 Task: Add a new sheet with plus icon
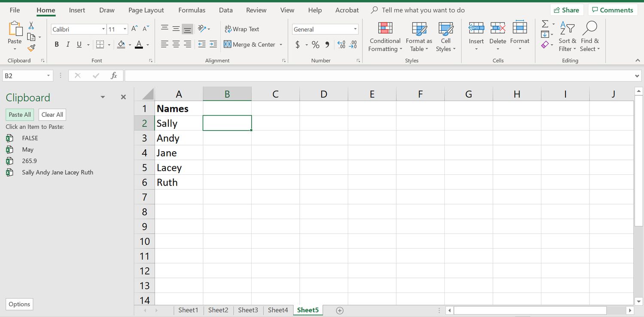pyautogui.click(x=340, y=310)
